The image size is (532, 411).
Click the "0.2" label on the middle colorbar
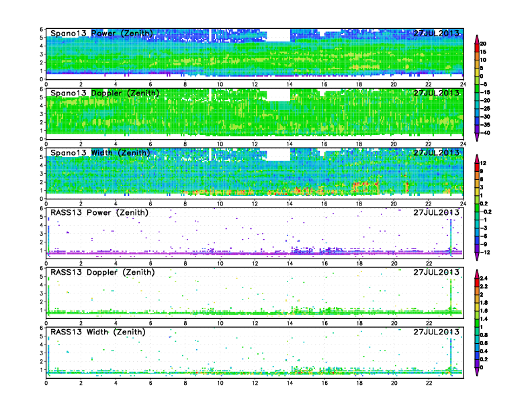(x=484, y=203)
